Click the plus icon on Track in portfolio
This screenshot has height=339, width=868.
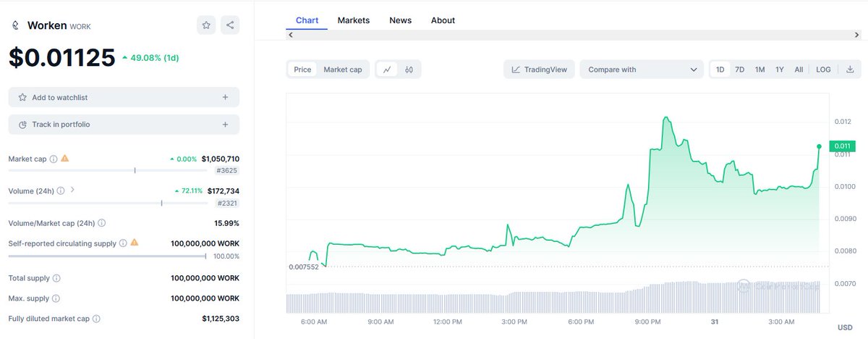point(225,125)
